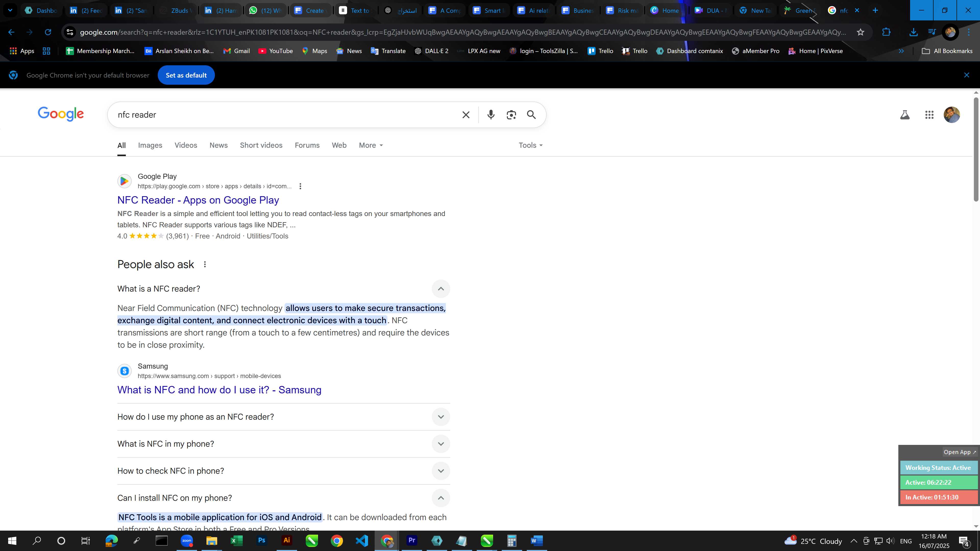Clear the search box with the X icon
Screen dimensions: 980x551
(466, 115)
